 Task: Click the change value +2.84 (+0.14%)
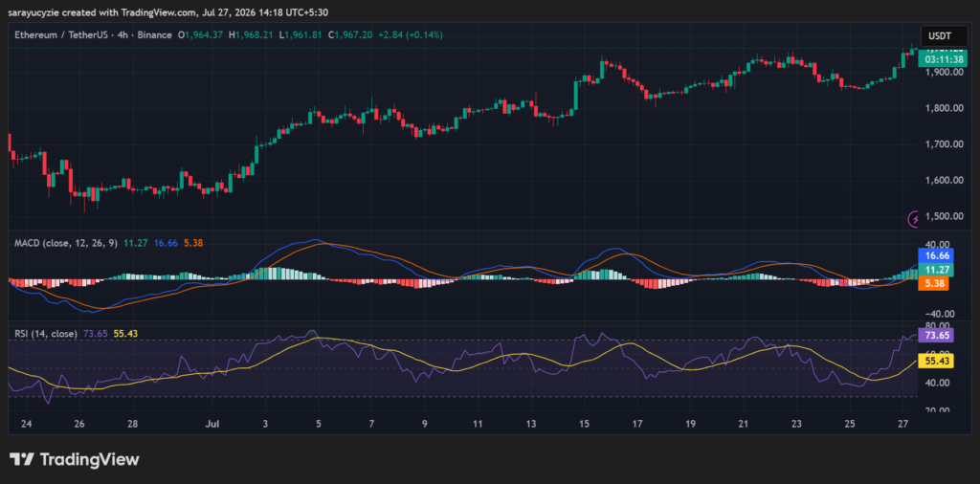click(x=412, y=35)
